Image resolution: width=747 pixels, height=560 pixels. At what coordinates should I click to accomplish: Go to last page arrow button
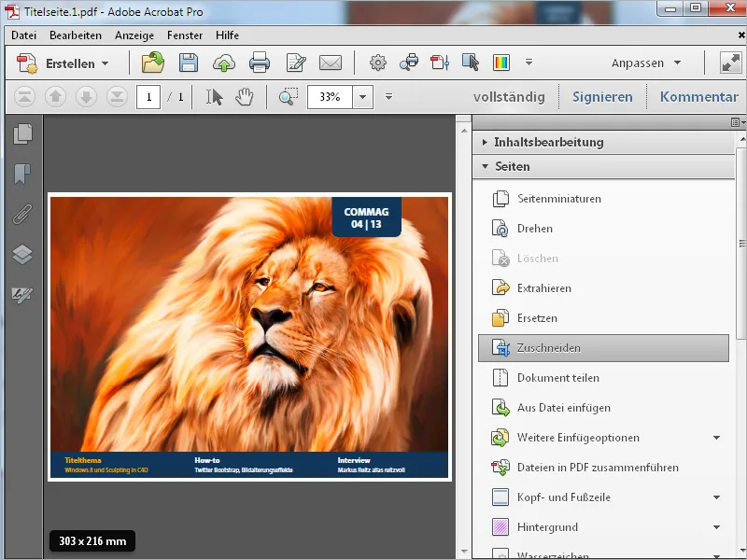(117, 97)
